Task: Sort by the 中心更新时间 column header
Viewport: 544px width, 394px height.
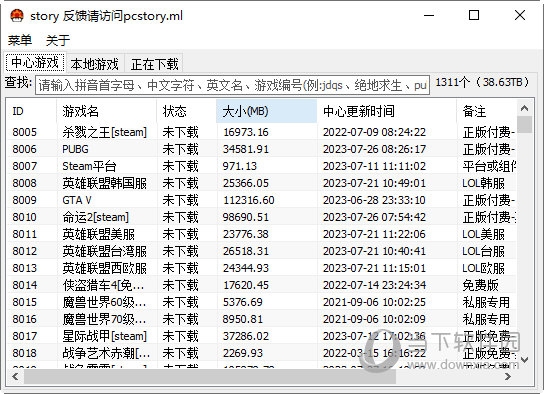Action: click(387, 111)
